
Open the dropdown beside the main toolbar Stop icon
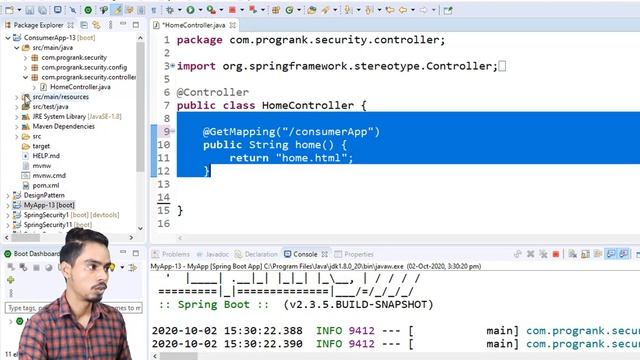(x=242, y=10)
